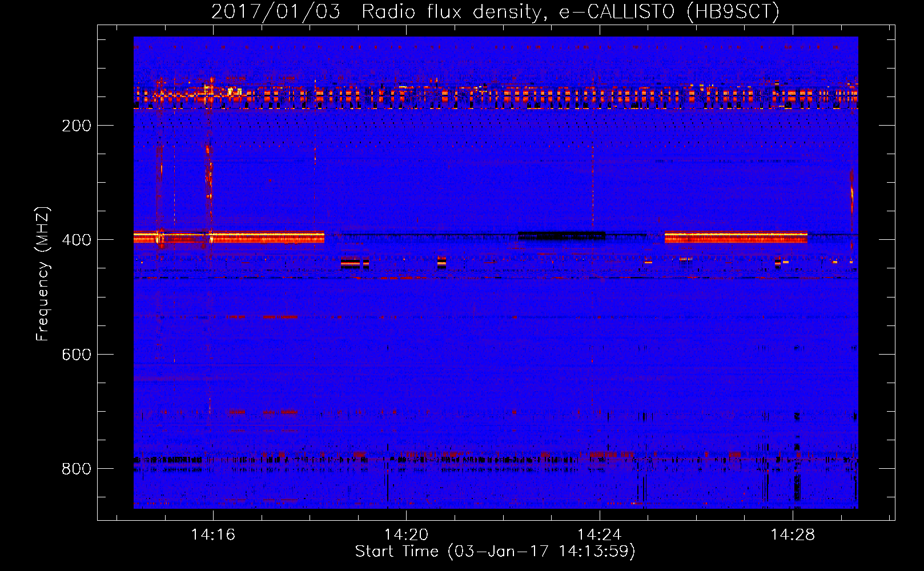Viewport: 924px width, 571px height.
Task: Click the 600 frequency tick label
Action: pos(77,355)
